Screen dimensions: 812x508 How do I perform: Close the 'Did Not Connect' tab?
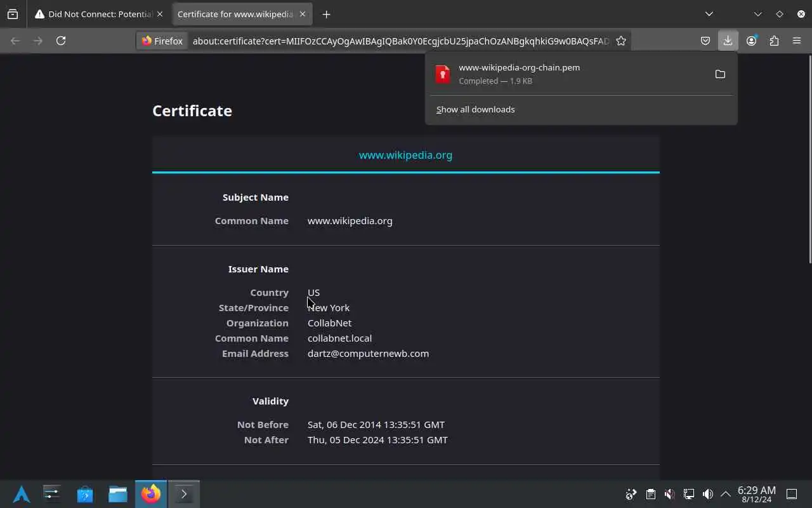tap(159, 14)
